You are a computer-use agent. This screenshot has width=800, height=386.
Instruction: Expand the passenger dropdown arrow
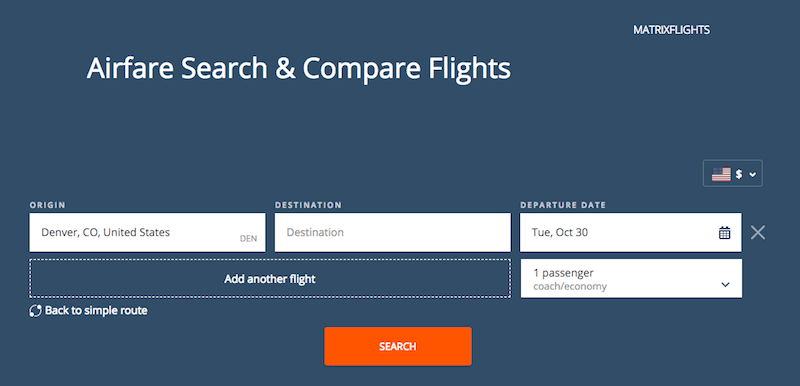click(x=726, y=285)
